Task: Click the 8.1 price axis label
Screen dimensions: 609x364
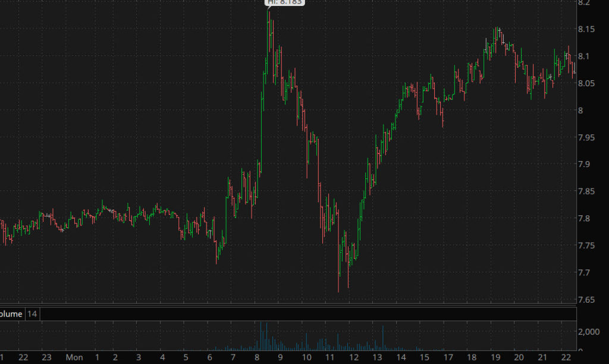Action: tap(583, 57)
